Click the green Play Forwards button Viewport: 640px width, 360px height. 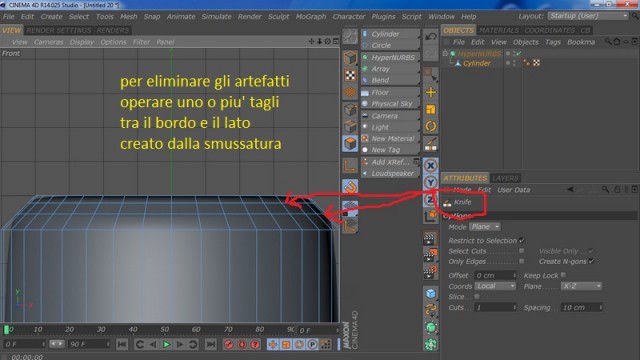click(x=166, y=344)
